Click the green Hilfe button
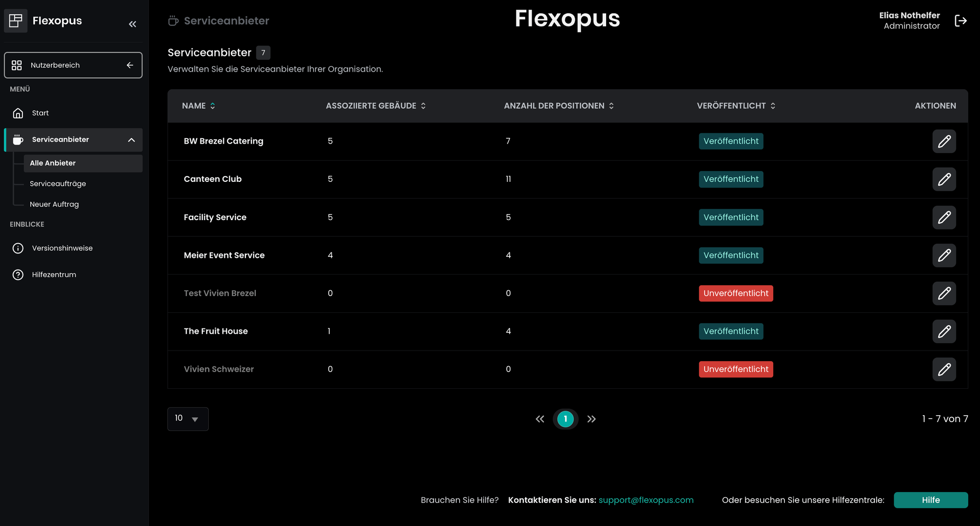Image resolution: width=980 pixels, height=526 pixels. click(930, 500)
